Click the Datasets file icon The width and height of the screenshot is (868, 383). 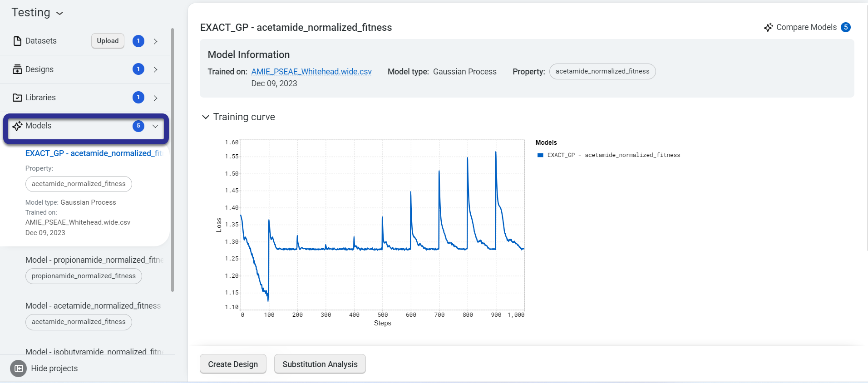(17, 41)
